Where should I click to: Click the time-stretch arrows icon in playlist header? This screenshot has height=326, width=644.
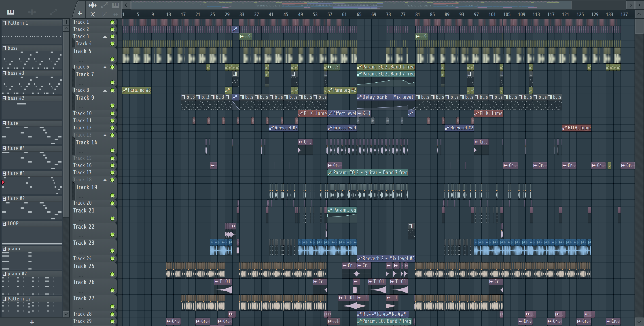[116, 14]
